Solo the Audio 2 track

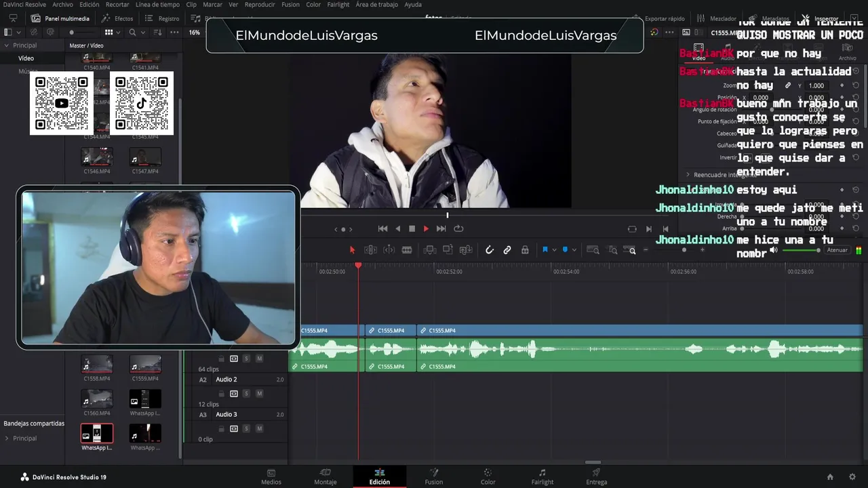[x=246, y=394]
